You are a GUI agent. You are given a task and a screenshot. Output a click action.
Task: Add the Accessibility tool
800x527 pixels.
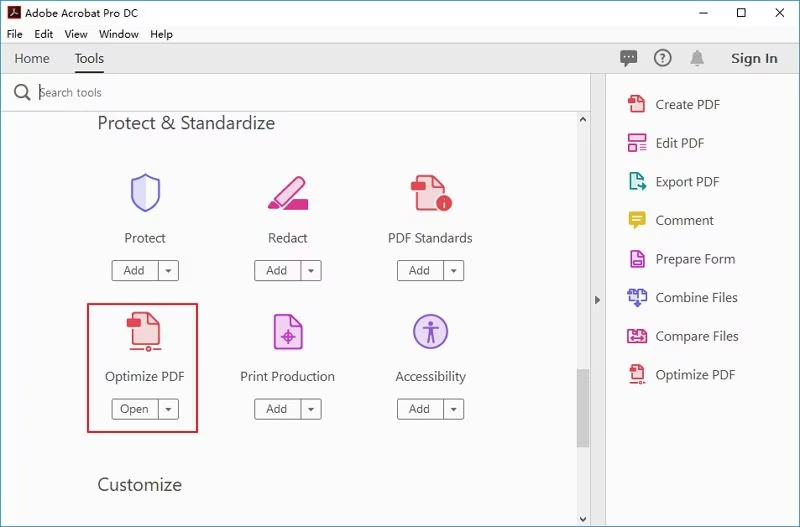(420, 409)
